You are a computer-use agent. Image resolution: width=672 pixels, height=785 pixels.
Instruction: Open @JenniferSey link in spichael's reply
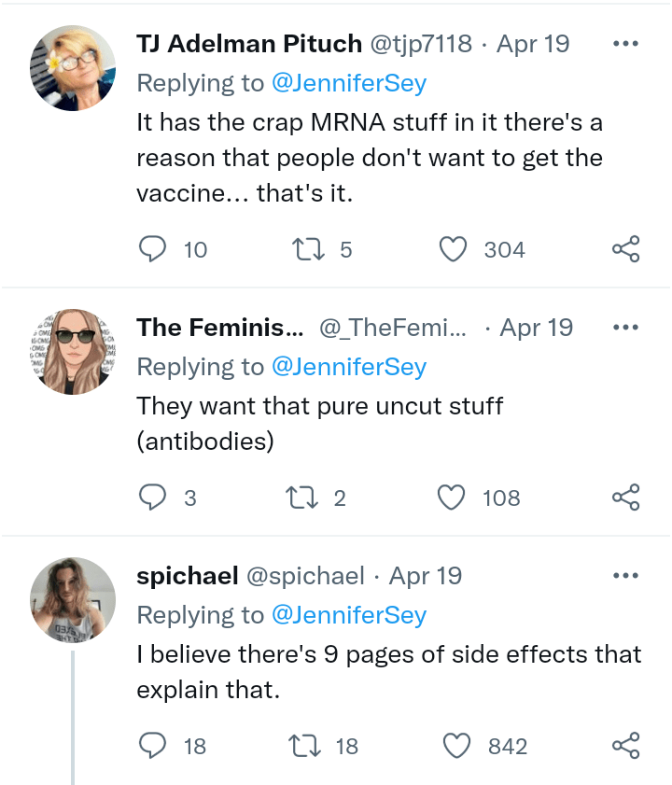348,614
